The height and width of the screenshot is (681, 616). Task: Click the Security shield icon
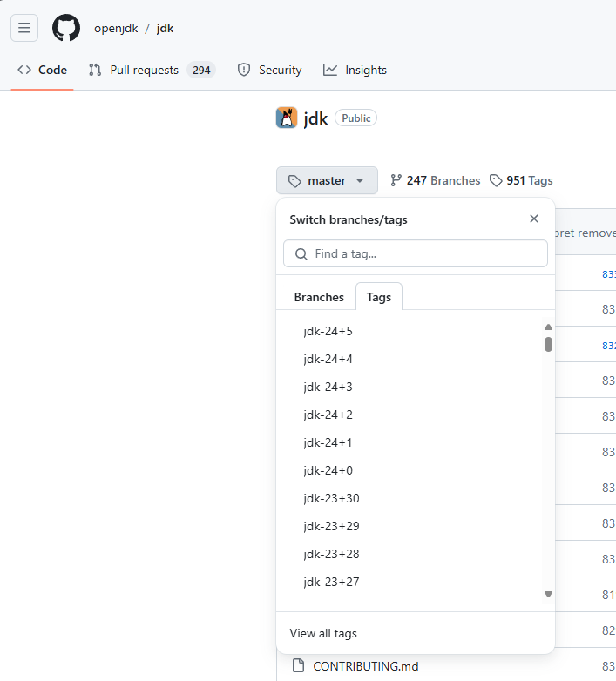click(x=244, y=70)
